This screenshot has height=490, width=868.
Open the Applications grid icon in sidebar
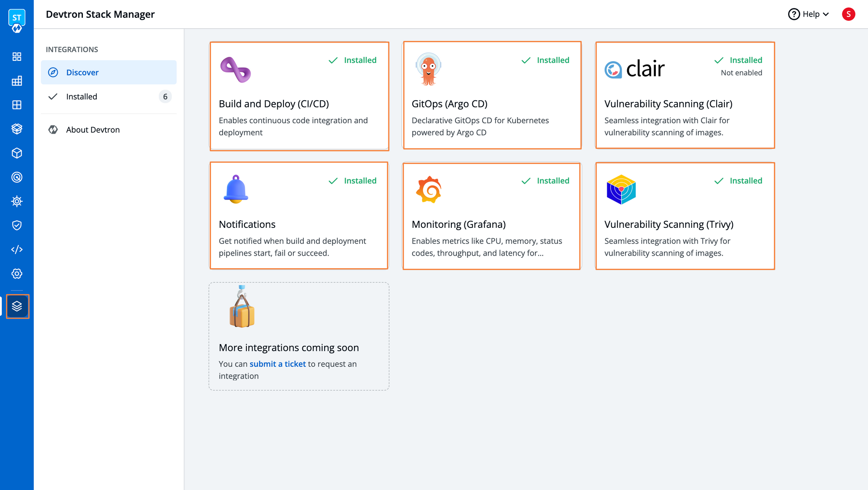click(17, 57)
